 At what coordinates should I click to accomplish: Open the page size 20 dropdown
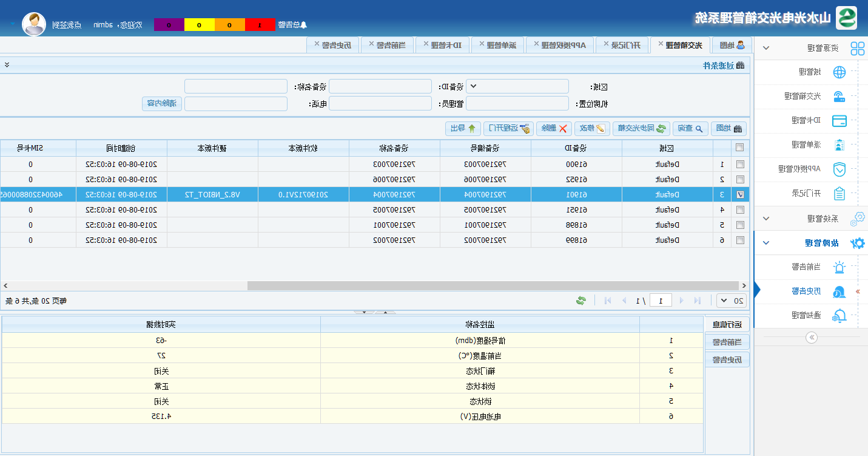pyautogui.click(x=732, y=301)
